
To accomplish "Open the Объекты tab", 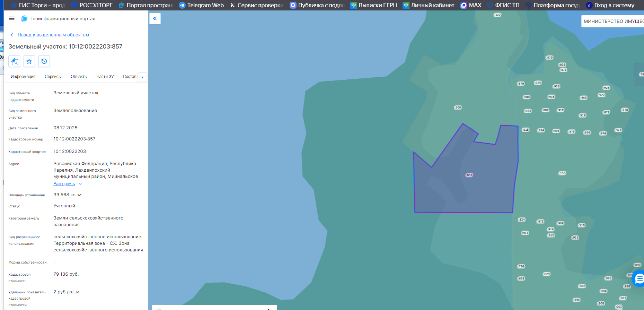I will click(79, 77).
